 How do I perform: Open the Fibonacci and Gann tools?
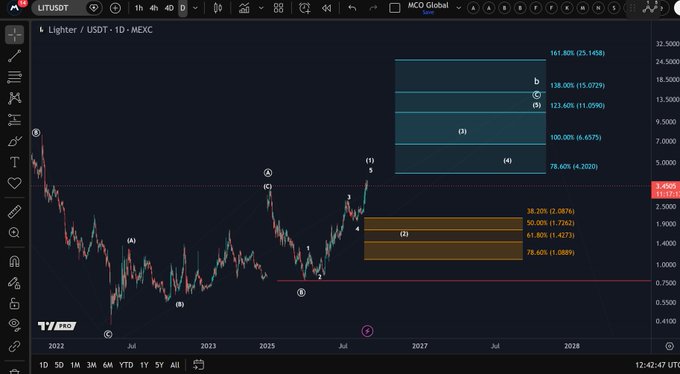click(14, 77)
